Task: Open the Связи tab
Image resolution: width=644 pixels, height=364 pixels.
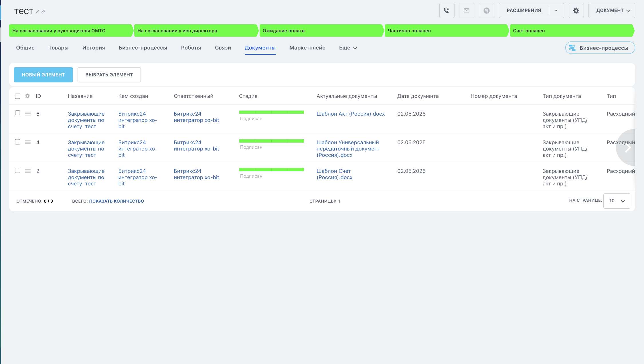Action: pos(223,48)
